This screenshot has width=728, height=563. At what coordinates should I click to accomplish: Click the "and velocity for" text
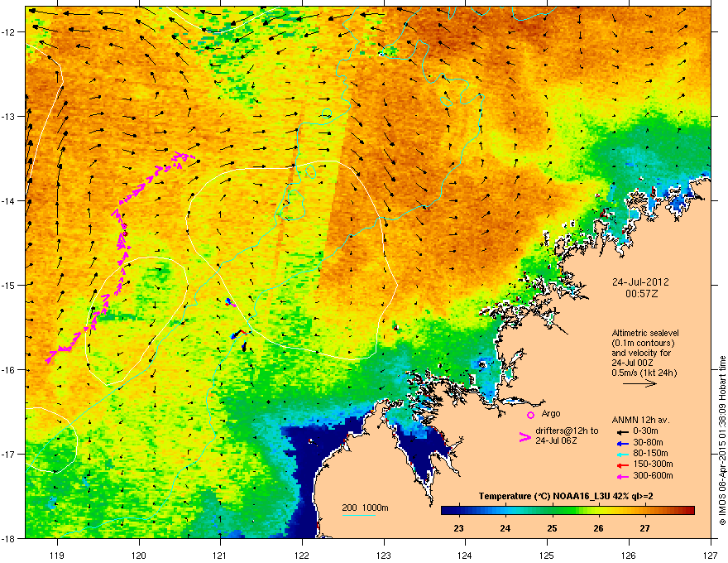coord(641,353)
